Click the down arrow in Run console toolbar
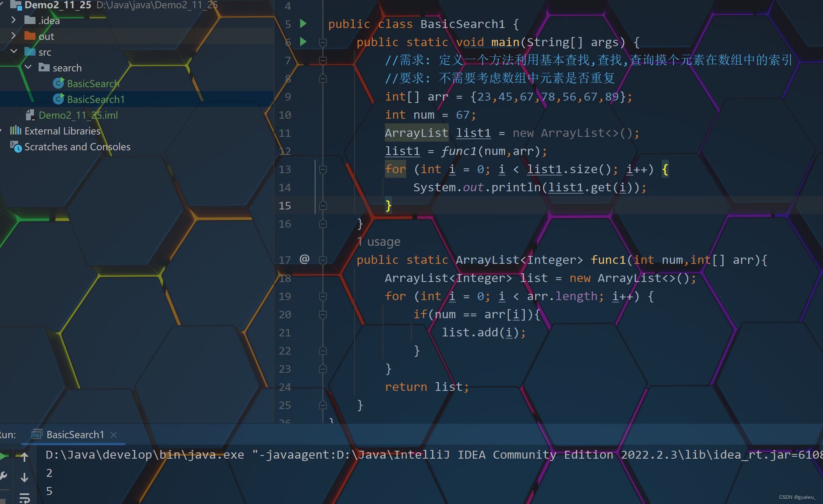This screenshot has height=504, width=823. (x=24, y=477)
